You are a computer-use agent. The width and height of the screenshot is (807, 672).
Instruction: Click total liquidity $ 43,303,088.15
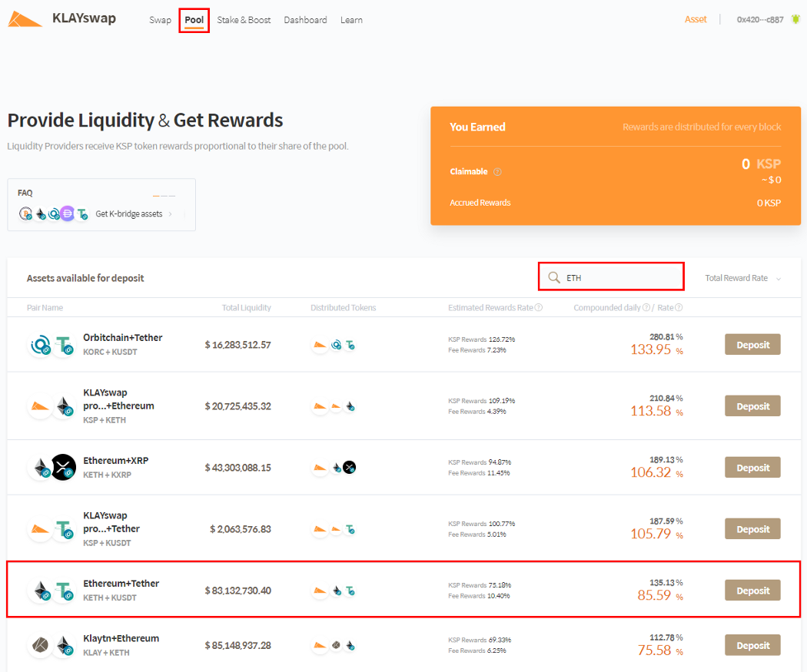(237, 468)
